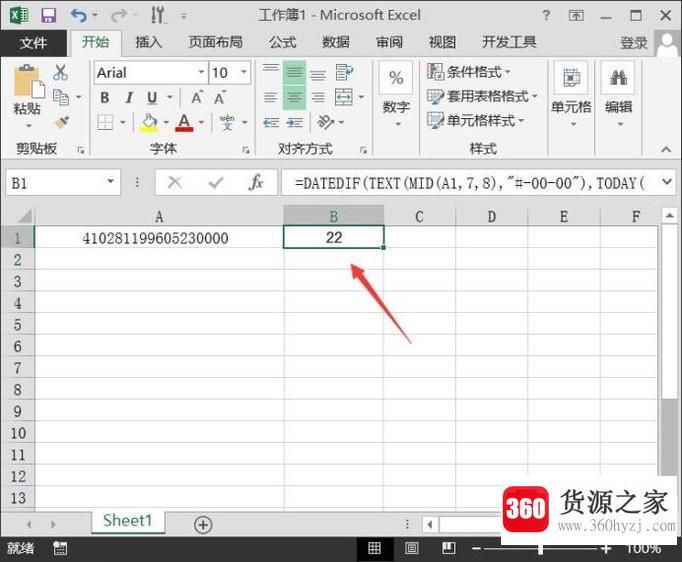Viewport: 682px width, 562px height.
Task: Click the cell Borders icon
Action: coord(105,122)
